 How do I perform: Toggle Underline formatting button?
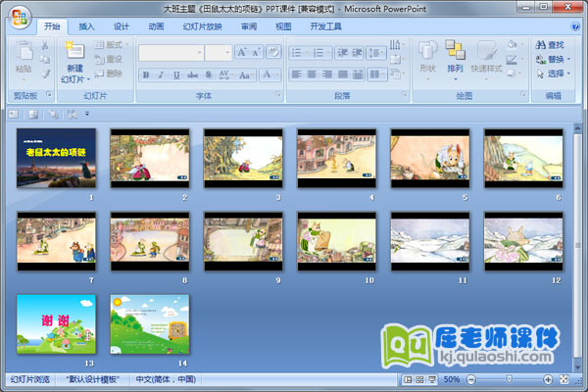tap(175, 74)
